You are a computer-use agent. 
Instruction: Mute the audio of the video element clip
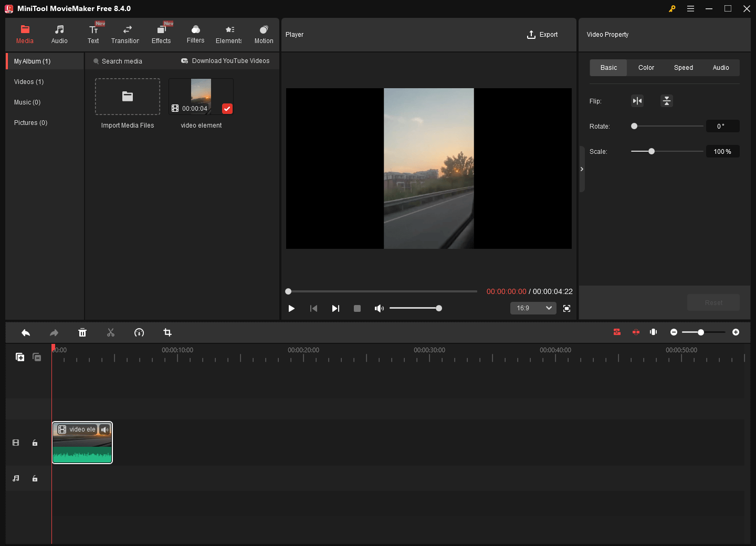click(105, 429)
